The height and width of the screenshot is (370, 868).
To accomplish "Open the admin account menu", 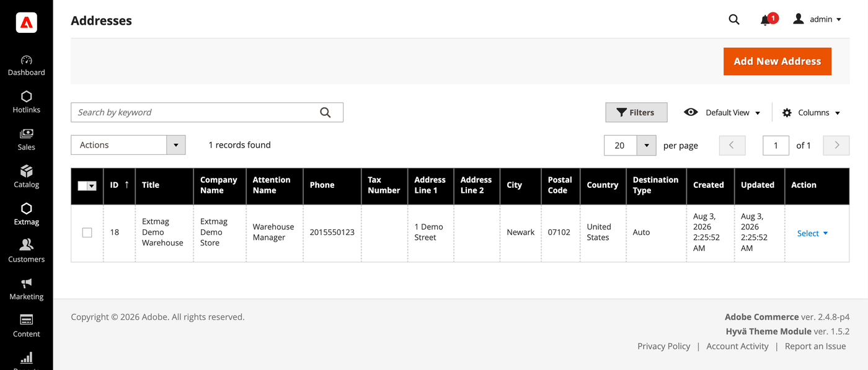I will pyautogui.click(x=817, y=19).
